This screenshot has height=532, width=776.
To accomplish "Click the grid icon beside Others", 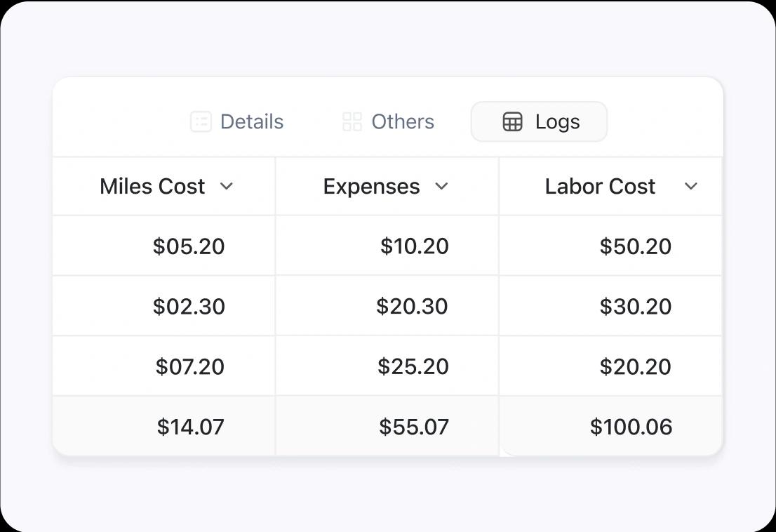I will [352, 122].
